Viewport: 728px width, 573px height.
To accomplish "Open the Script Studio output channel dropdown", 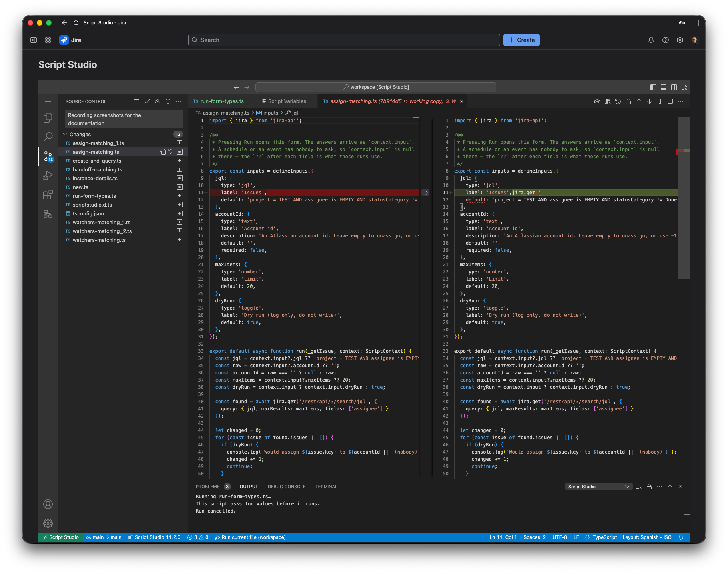I will coord(598,487).
